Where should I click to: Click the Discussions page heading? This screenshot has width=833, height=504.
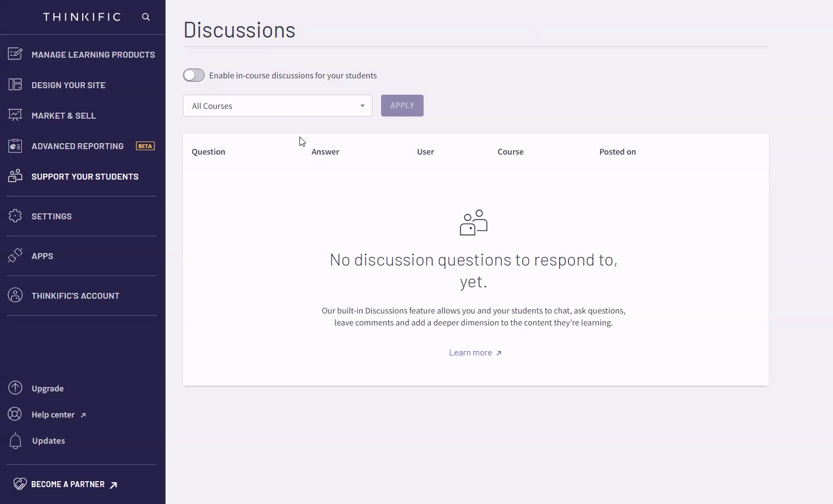tap(240, 30)
